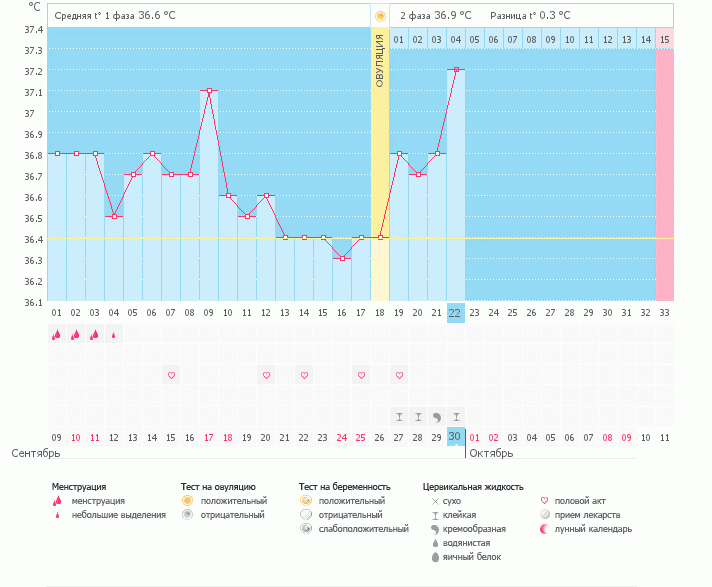
Task: Click the lowest temperature point on day 16
Action: click(342, 259)
